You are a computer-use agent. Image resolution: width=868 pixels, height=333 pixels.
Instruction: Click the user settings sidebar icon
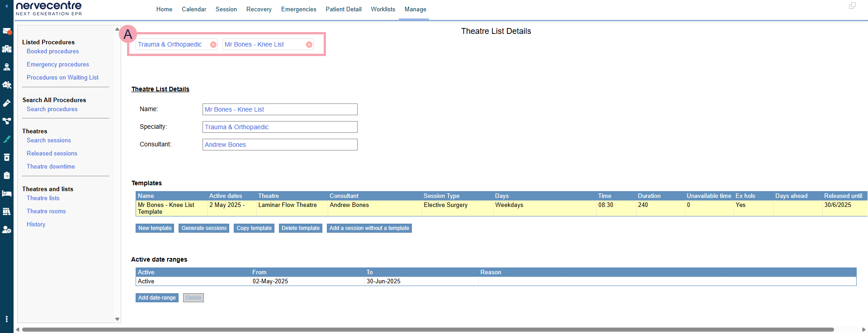7,230
